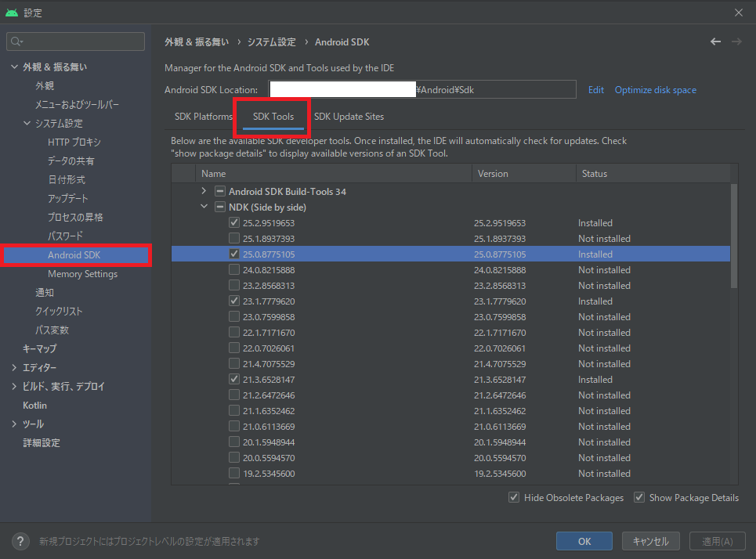
Task: Collapse NDK (Side by side) group
Action: click(204, 206)
